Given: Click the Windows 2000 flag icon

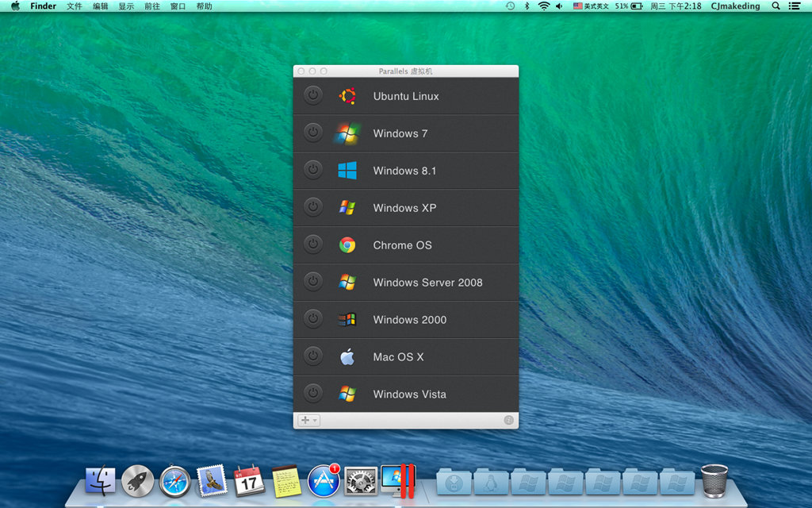Looking at the screenshot, I should (349, 320).
